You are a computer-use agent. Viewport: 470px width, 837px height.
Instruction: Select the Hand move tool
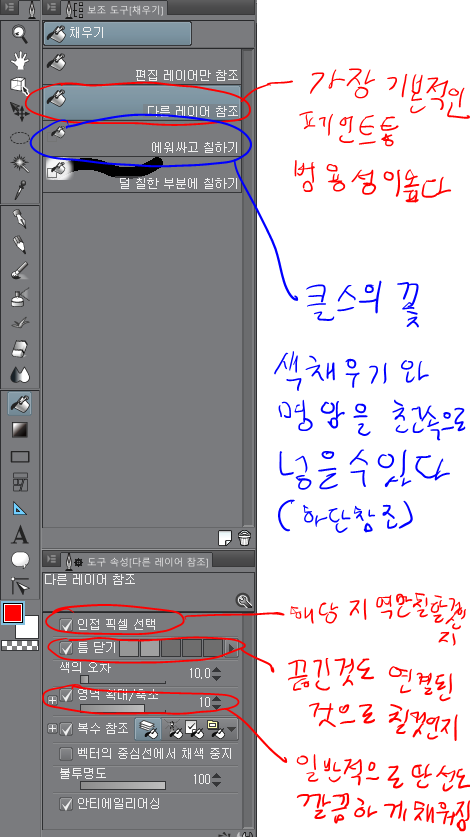(x=20, y=60)
